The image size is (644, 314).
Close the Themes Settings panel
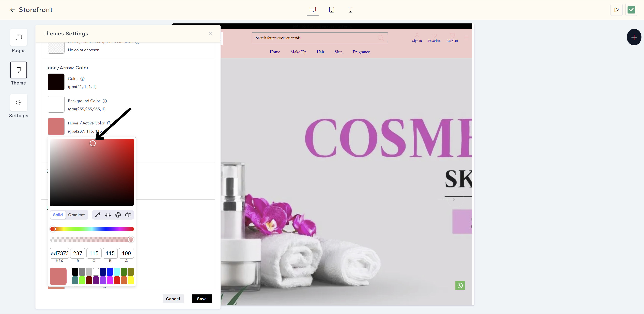pos(210,34)
